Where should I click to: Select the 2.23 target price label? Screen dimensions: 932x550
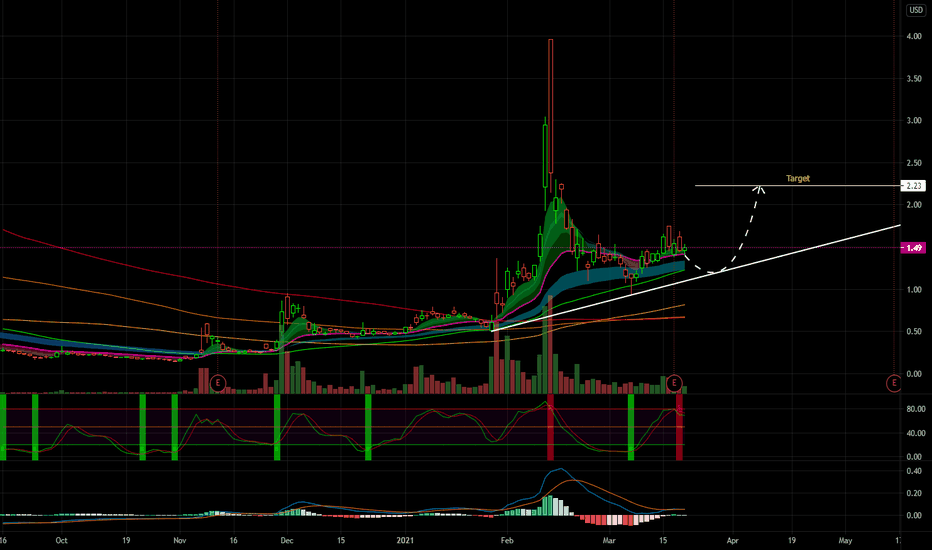[913, 186]
